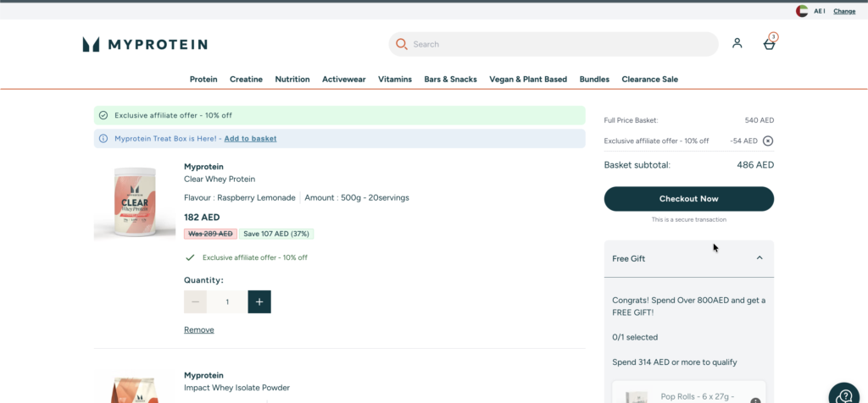Collapse the Free Gift section chevron
868x403 pixels.
759,258
